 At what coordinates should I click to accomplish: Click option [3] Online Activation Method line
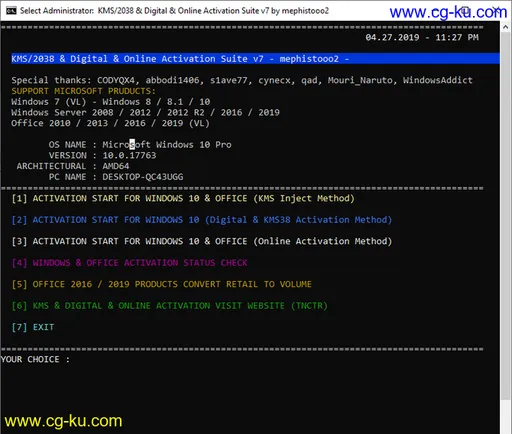click(202, 241)
